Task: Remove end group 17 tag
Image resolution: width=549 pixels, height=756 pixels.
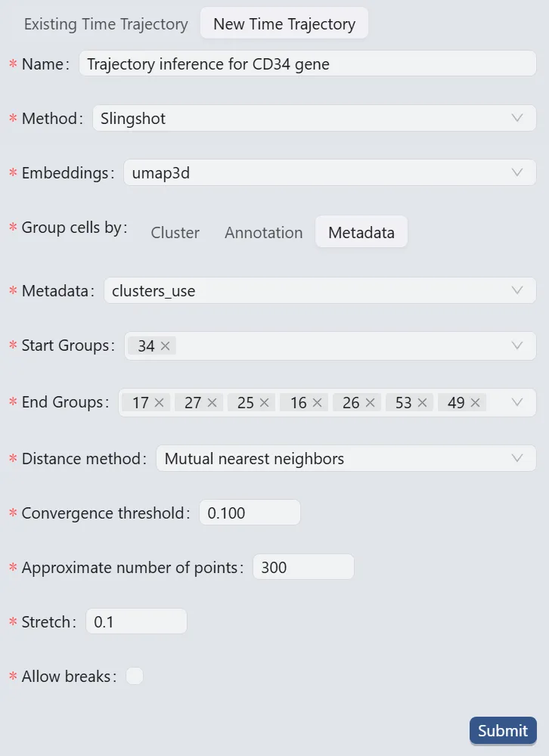Action: click(159, 403)
